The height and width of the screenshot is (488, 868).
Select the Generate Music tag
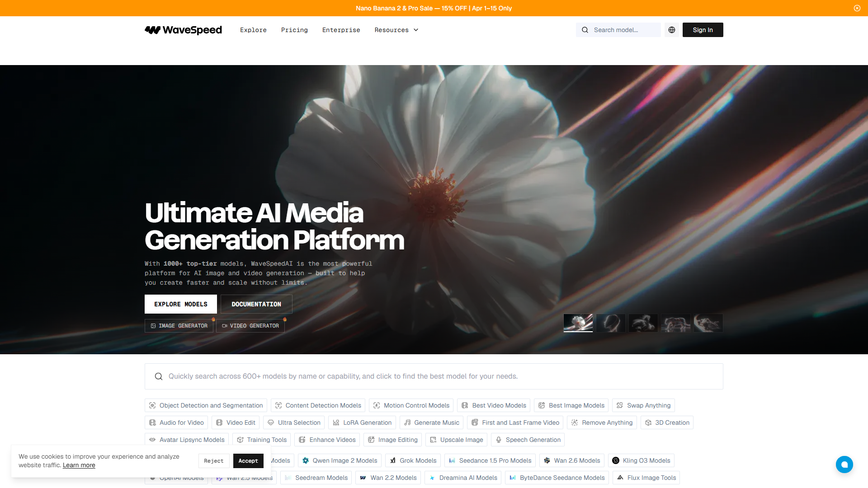431,422
